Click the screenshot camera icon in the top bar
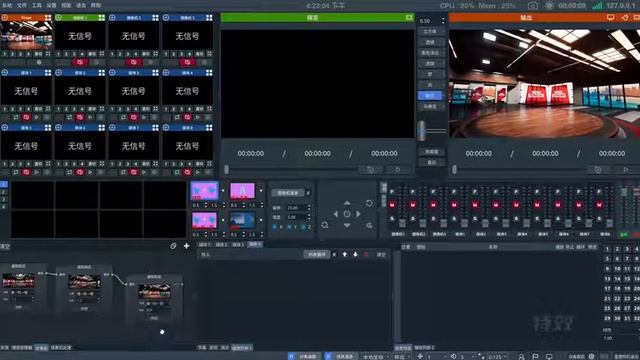The image size is (640, 360). click(533, 6)
